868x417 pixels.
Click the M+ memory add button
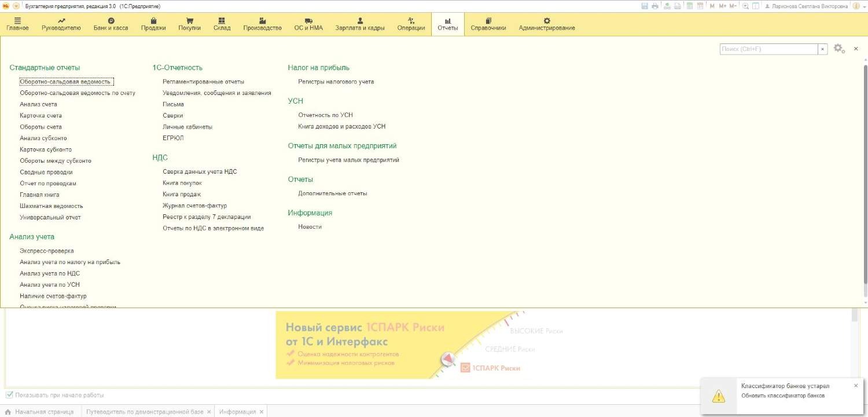click(x=722, y=6)
